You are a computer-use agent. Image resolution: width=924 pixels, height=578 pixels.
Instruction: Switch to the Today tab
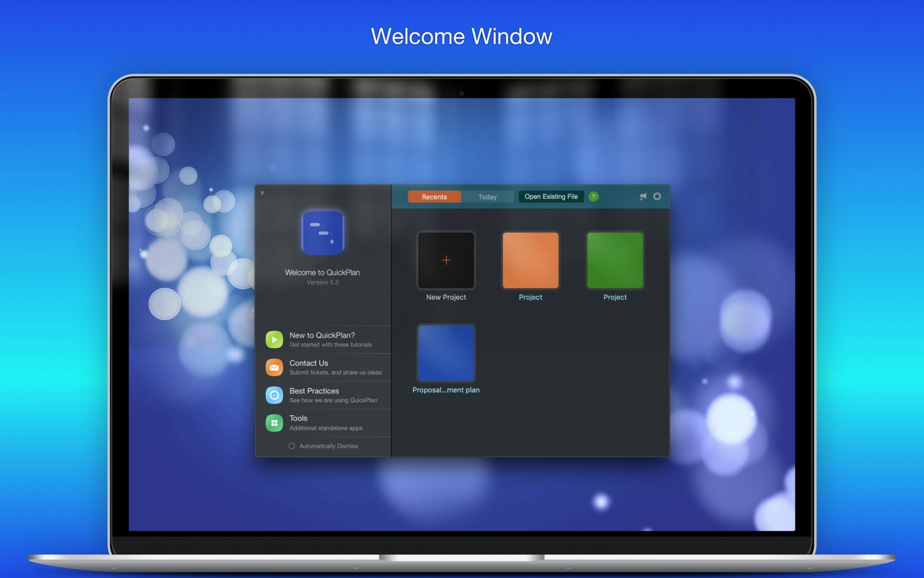487,197
